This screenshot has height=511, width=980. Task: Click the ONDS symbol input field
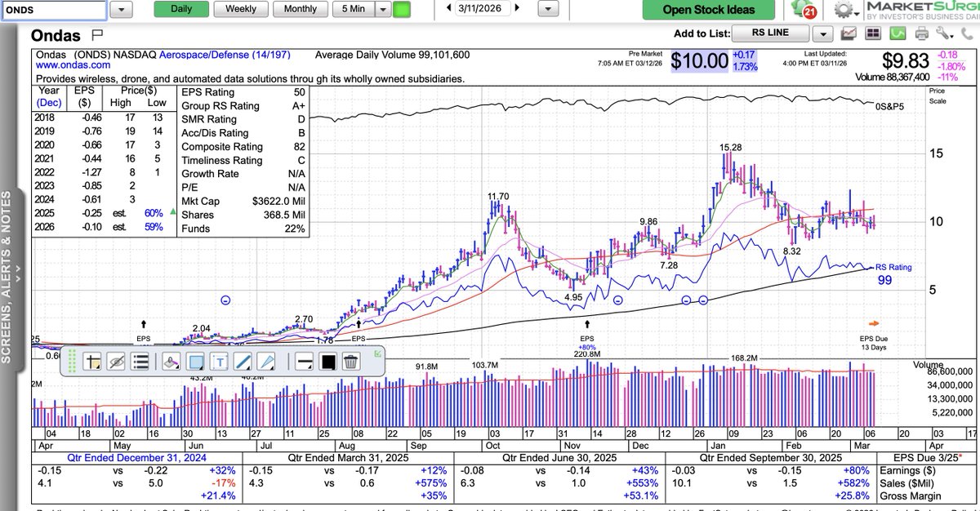coord(53,10)
